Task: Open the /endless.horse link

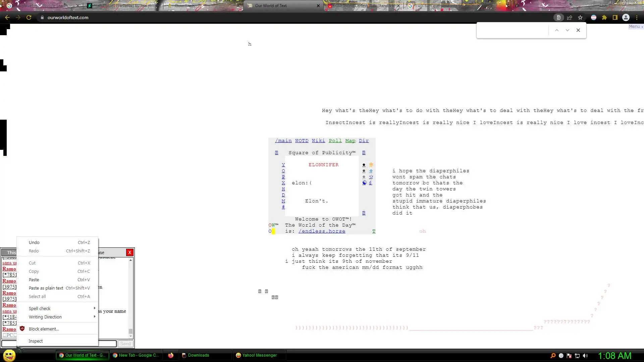Action: [x=322, y=231]
